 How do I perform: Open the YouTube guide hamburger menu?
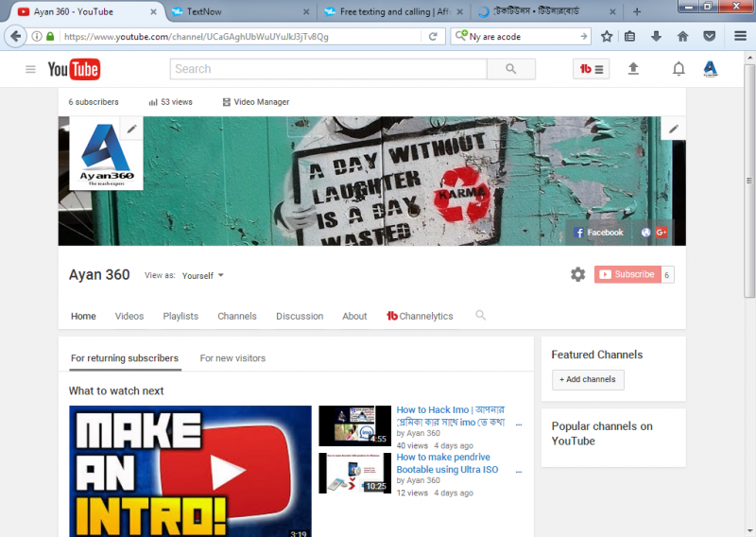30,69
